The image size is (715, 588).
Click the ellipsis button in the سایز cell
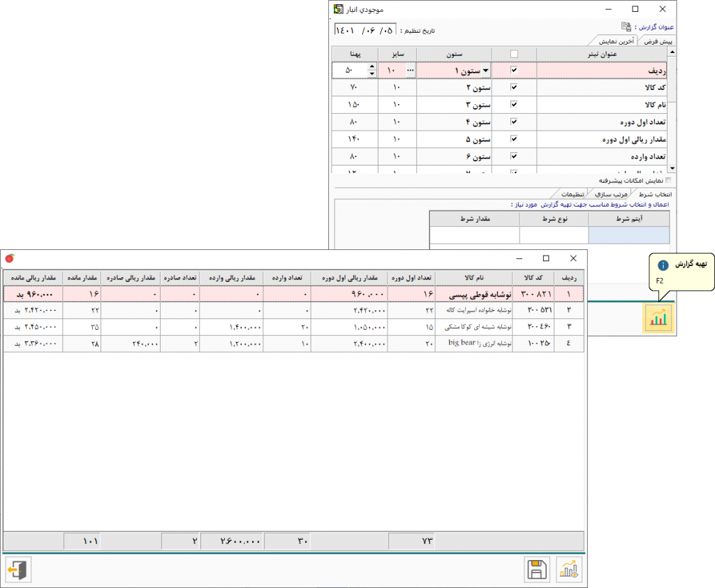[409, 71]
